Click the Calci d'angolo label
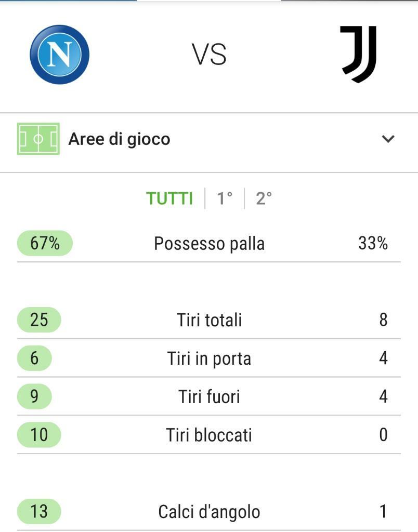 coord(209,512)
